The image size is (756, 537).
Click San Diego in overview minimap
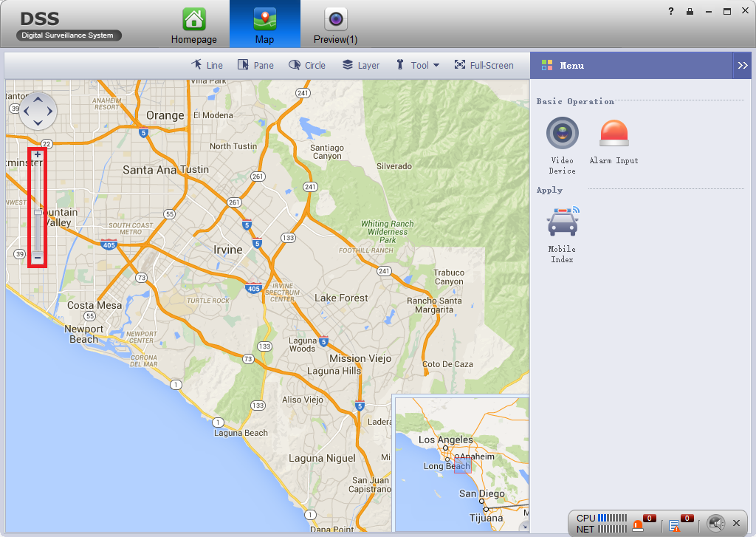(481, 493)
